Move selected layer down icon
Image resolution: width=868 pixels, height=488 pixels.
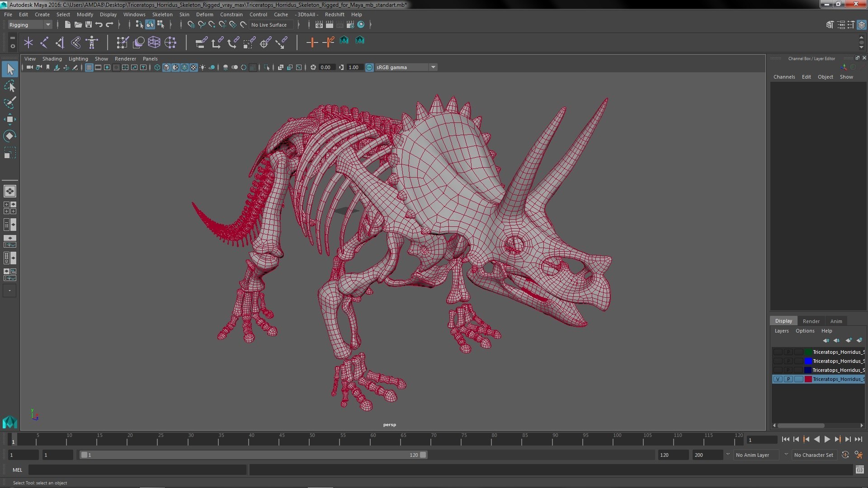tap(837, 340)
